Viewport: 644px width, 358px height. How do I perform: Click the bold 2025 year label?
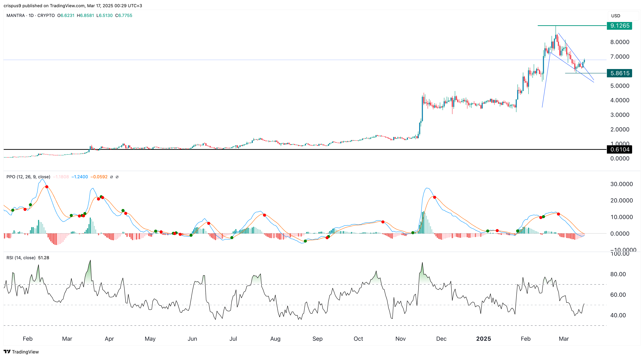[483, 339]
